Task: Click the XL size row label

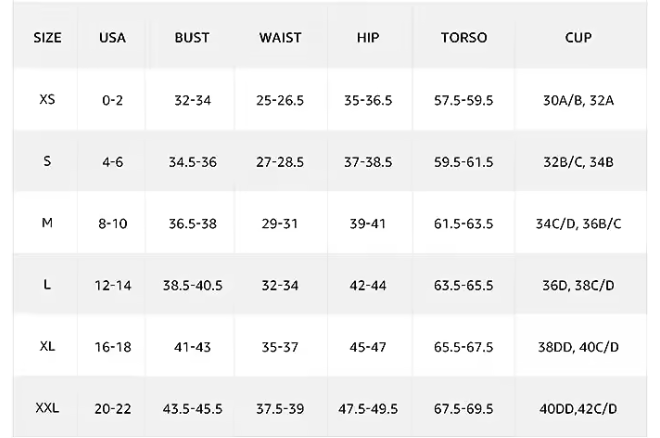Action: [x=47, y=346]
